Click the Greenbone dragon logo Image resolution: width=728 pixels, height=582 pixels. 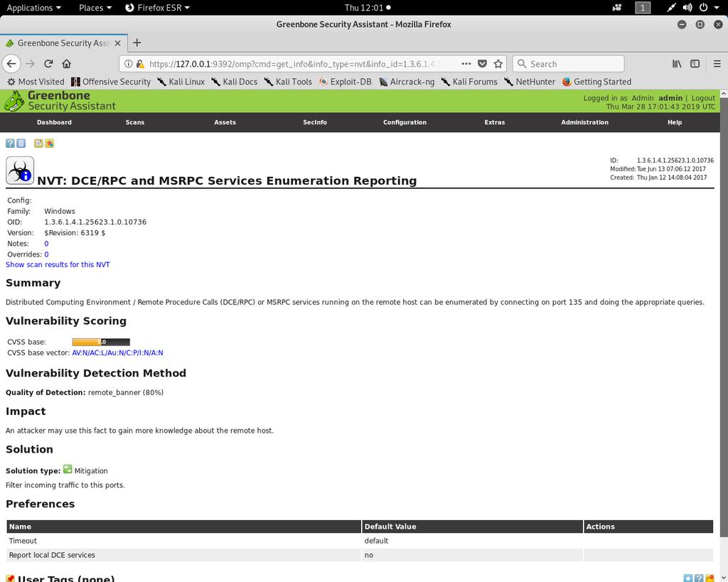(14, 101)
